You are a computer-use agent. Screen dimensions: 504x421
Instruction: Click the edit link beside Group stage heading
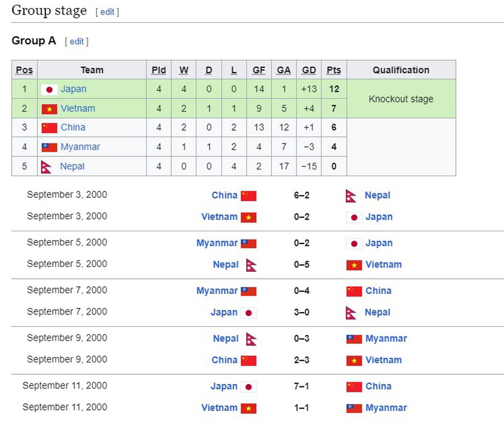coord(107,12)
